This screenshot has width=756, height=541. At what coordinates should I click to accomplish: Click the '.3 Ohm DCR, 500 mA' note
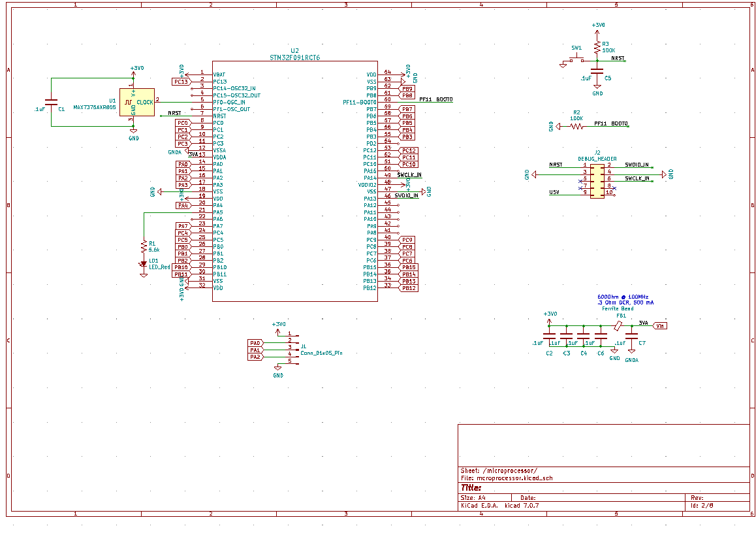point(626,303)
